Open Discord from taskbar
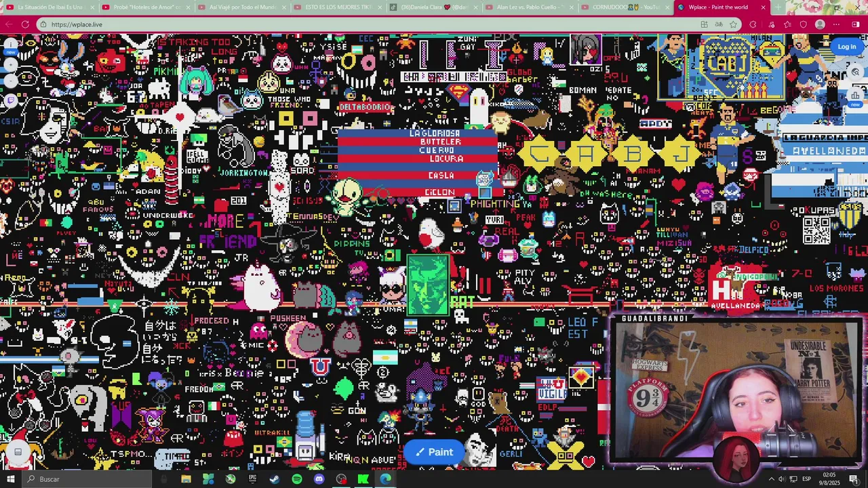The height and width of the screenshot is (488, 868). tap(319, 479)
